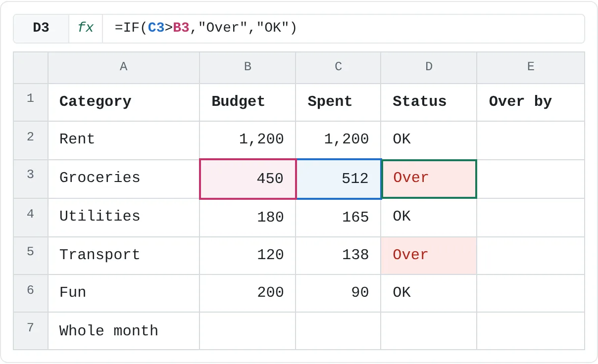Select the "Transport" category cell

(124, 255)
